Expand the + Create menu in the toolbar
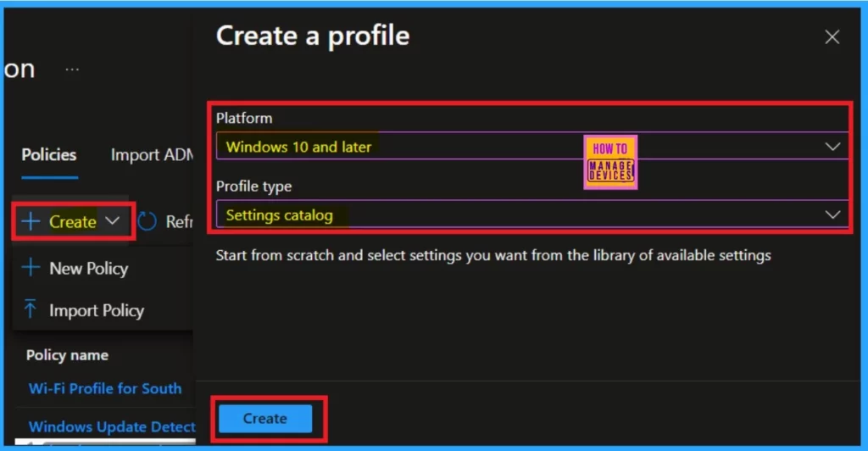The width and height of the screenshot is (868, 451). [71, 221]
